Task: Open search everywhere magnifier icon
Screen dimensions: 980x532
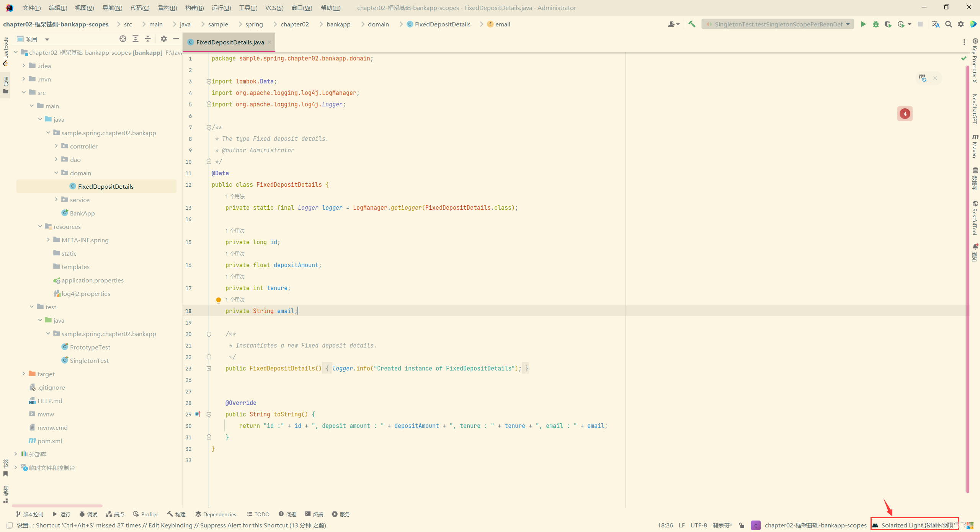Action: pyautogui.click(x=949, y=24)
